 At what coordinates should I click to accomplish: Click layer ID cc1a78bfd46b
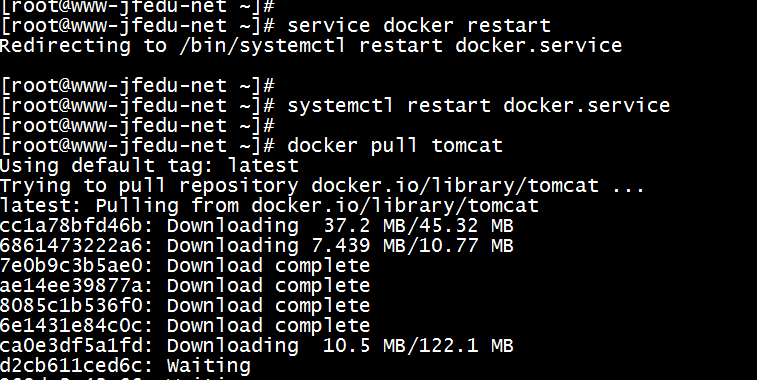[x=71, y=225]
